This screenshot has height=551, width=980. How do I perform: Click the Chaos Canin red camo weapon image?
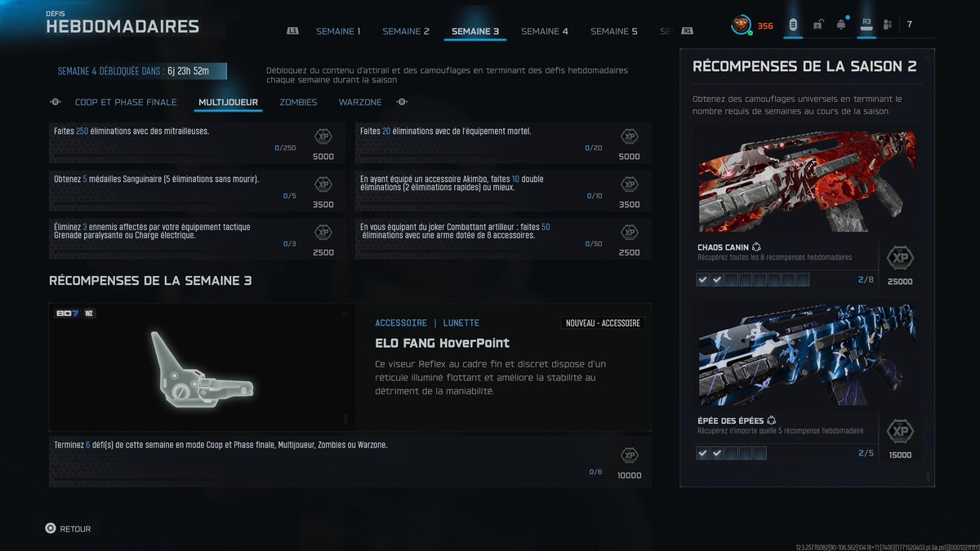[807, 182]
